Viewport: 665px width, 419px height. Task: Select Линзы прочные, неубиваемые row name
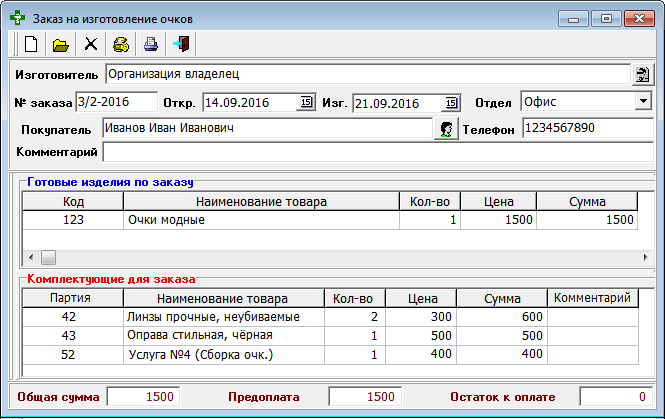[224, 317]
